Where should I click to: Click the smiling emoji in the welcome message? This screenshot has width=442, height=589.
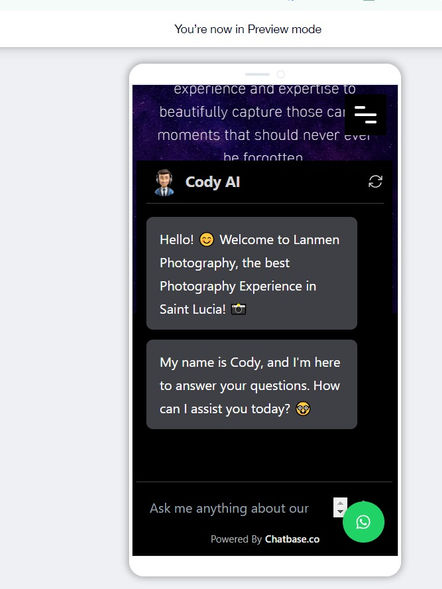coord(207,239)
